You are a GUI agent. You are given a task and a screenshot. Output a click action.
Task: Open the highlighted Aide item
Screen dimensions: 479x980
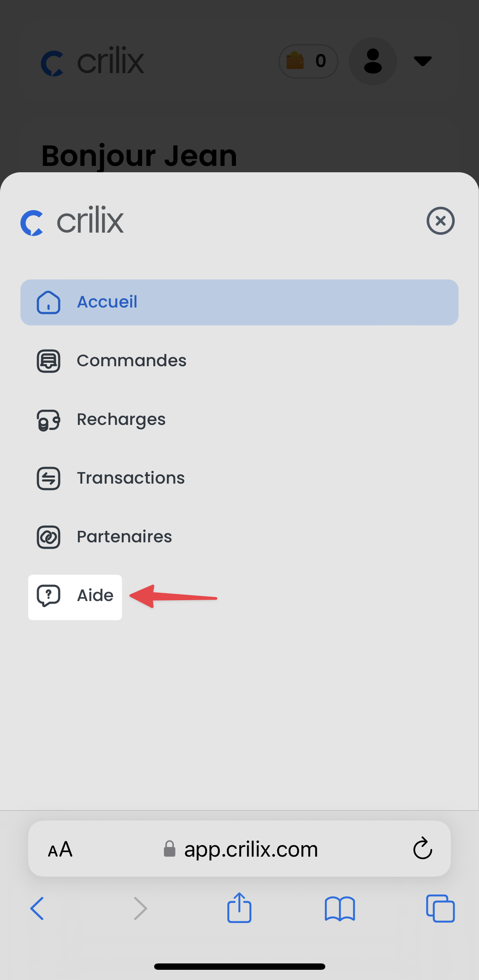pyautogui.click(x=75, y=597)
